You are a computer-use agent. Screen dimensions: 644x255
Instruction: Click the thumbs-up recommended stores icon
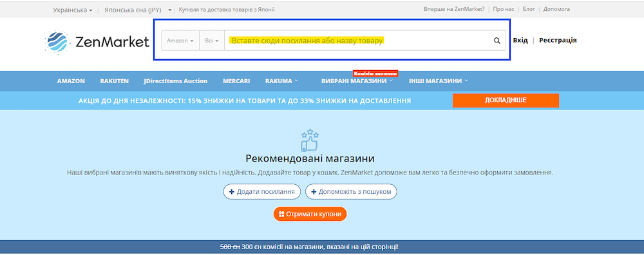(310, 140)
